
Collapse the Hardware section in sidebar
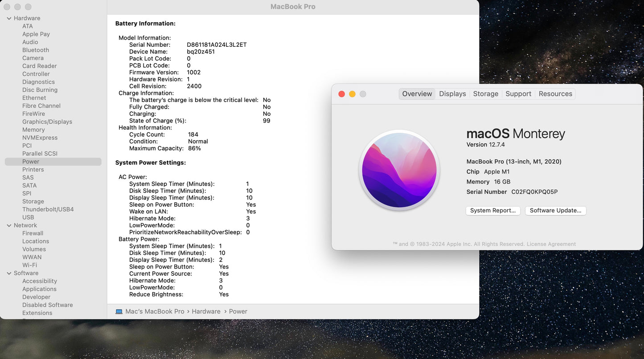[x=9, y=18]
